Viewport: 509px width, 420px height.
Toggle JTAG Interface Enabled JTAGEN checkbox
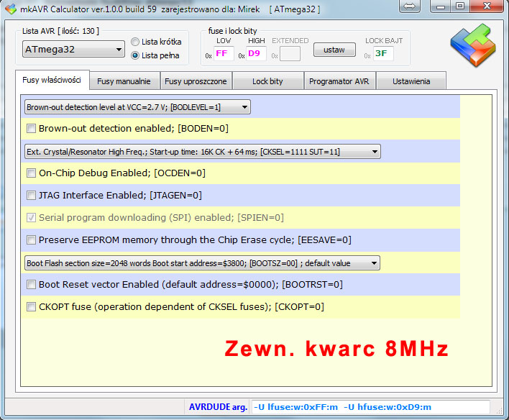(x=31, y=195)
